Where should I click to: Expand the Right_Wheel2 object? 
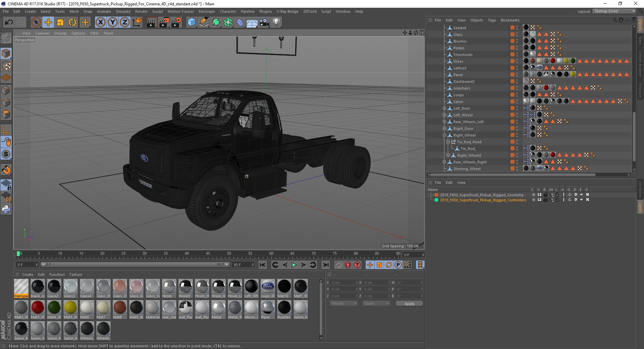pyautogui.click(x=447, y=155)
